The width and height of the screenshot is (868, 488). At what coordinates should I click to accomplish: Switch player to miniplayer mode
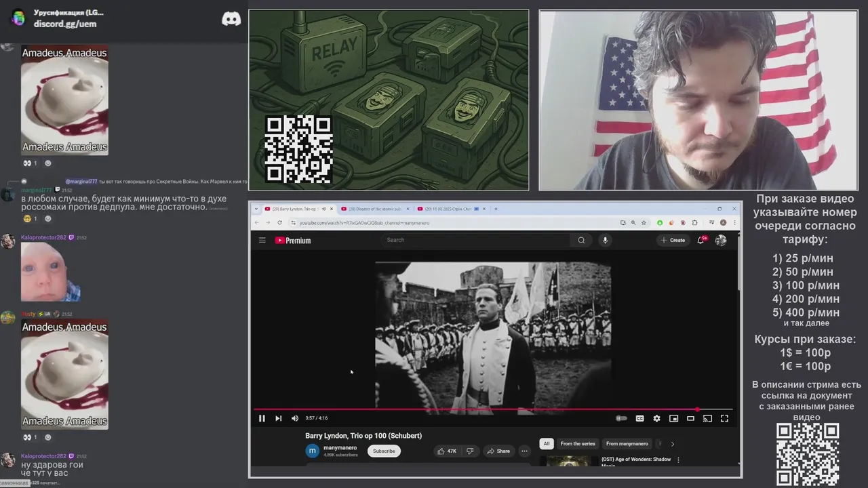coord(673,418)
